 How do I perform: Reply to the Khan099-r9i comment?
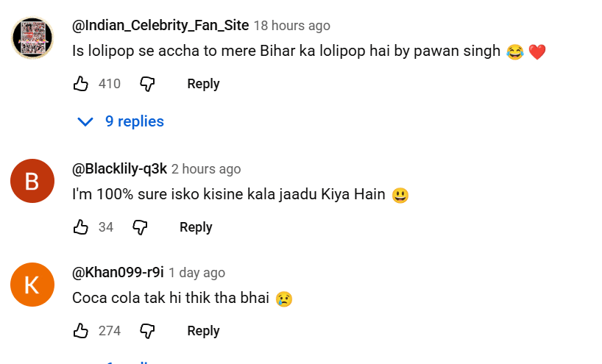coord(203,331)
